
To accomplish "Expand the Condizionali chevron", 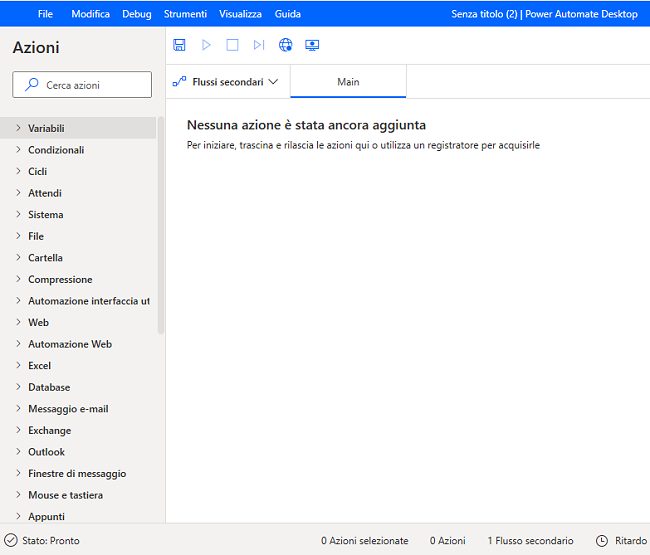I will coord(18,149).
